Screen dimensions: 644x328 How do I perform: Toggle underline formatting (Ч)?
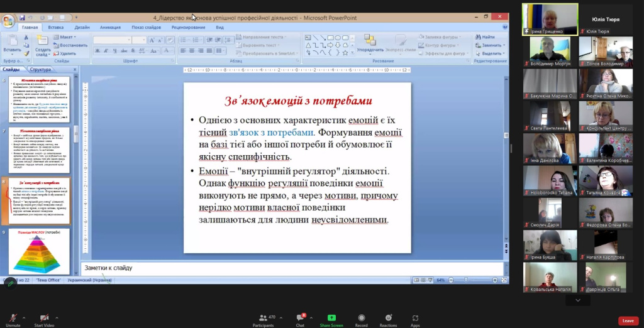point(115,51)
